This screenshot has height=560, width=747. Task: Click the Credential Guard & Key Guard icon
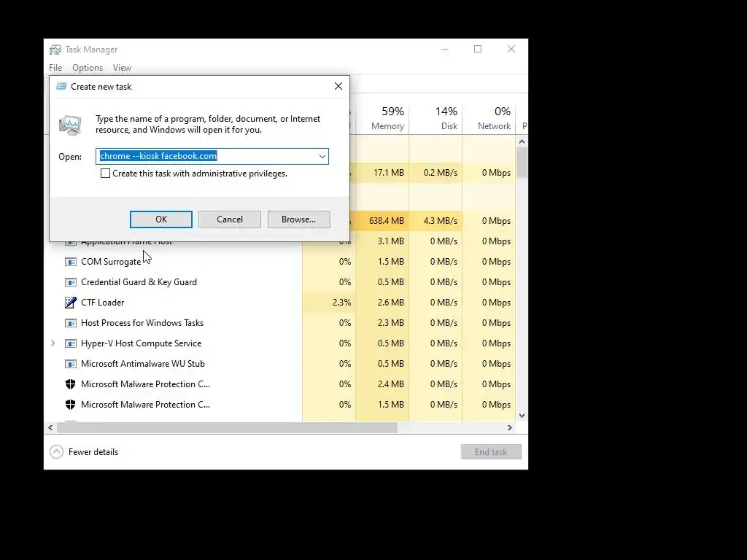pos(71,282)
